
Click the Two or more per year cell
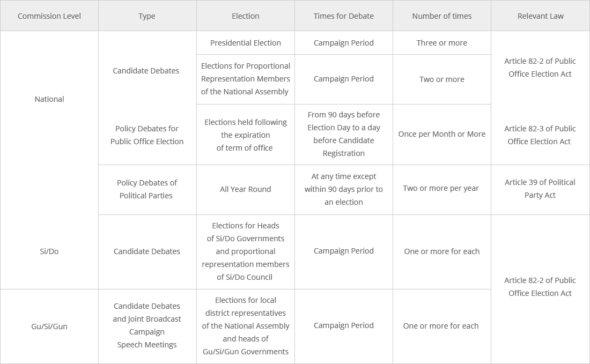coord(441,188)
